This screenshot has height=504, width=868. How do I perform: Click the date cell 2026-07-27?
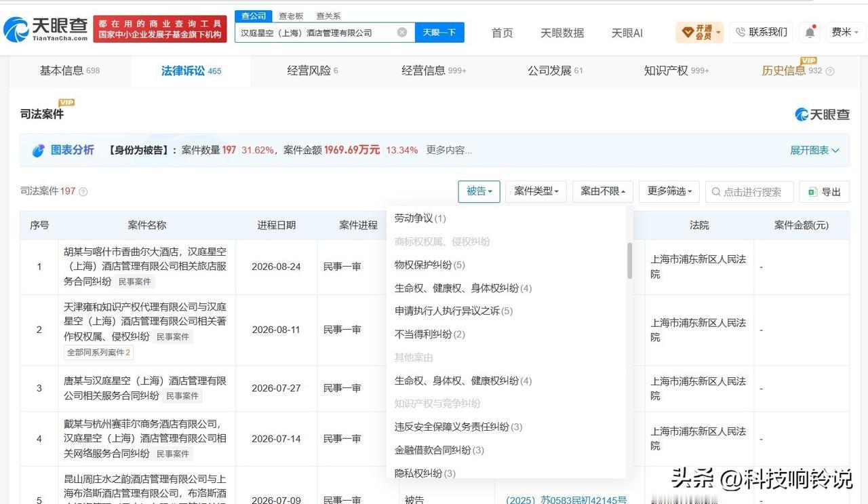(276, 388)
